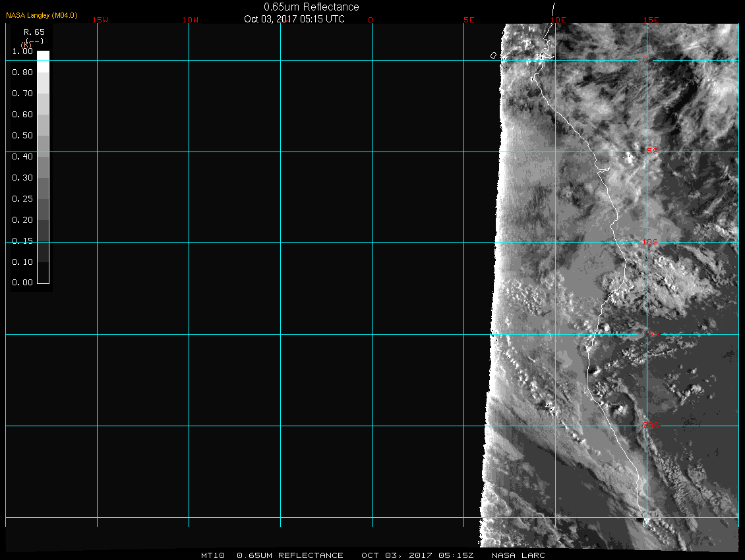Click the '20S' latitude label
Screen dimensions: 745x560
click(x=651, y=425)
